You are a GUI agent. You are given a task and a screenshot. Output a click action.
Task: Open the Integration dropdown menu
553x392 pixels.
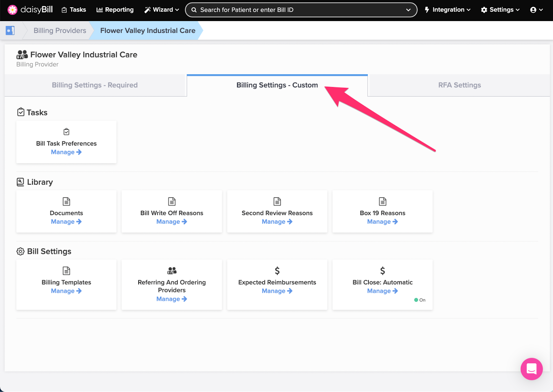[x=447, y=10]
